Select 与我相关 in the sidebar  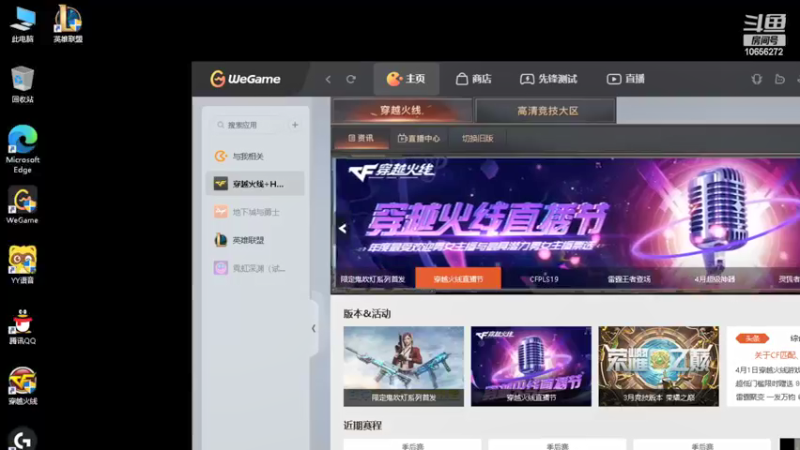point(255,156)
